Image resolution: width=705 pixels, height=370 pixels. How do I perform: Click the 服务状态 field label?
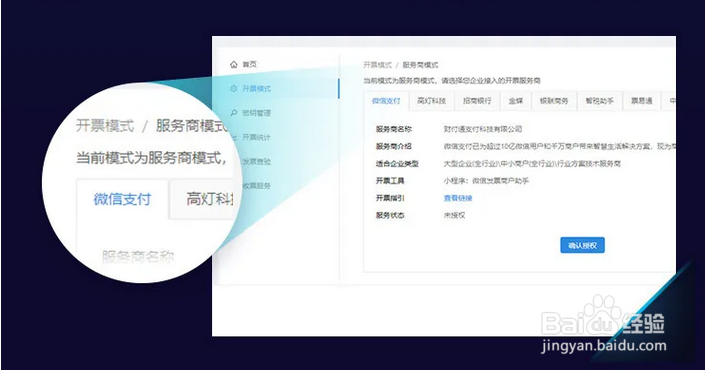(390, 216)
